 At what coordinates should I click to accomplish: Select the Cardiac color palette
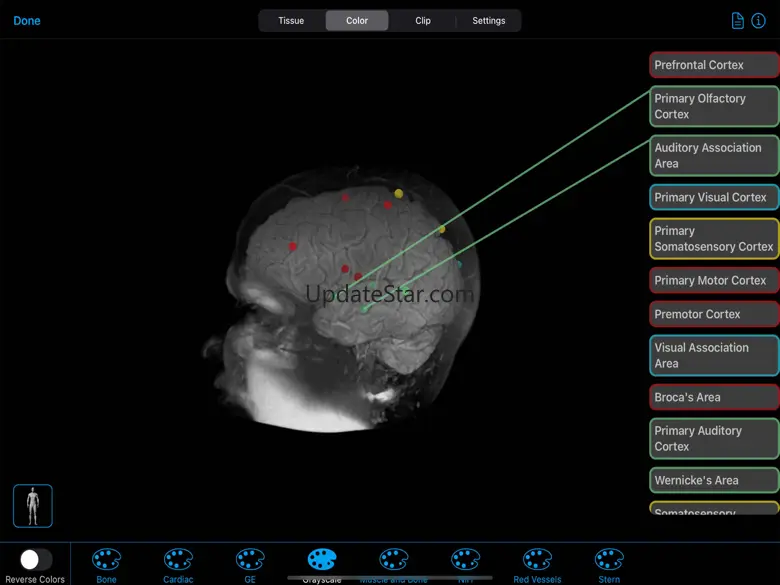178,560
